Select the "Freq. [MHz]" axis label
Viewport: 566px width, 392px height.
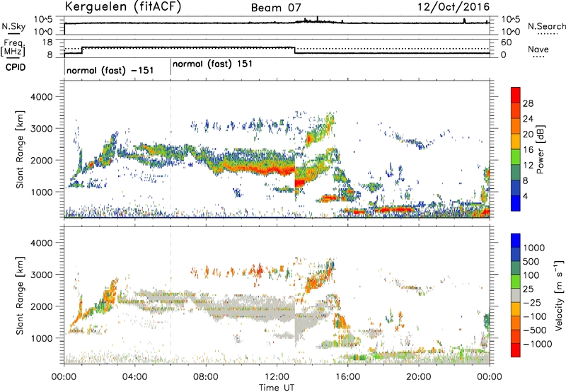pyautogui.click(x=13, y=48)
